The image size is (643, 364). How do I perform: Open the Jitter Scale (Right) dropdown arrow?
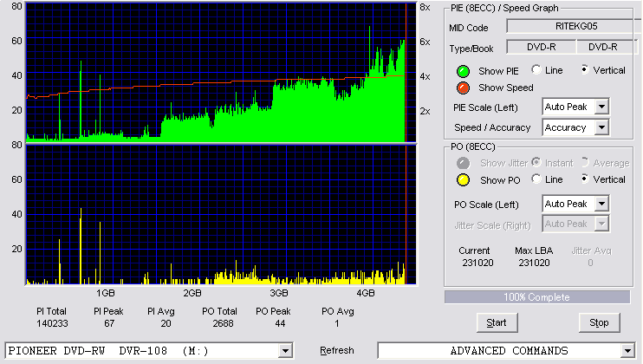click(601, 224)
